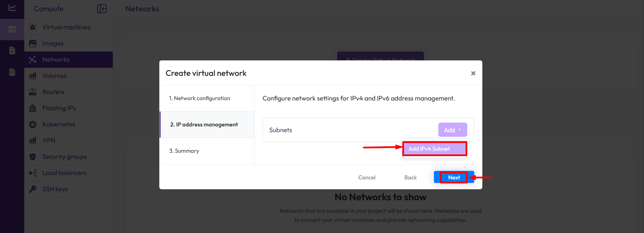Select IP address management step
Viewport: 644px width, 233px height.
[x=204, y=124]
